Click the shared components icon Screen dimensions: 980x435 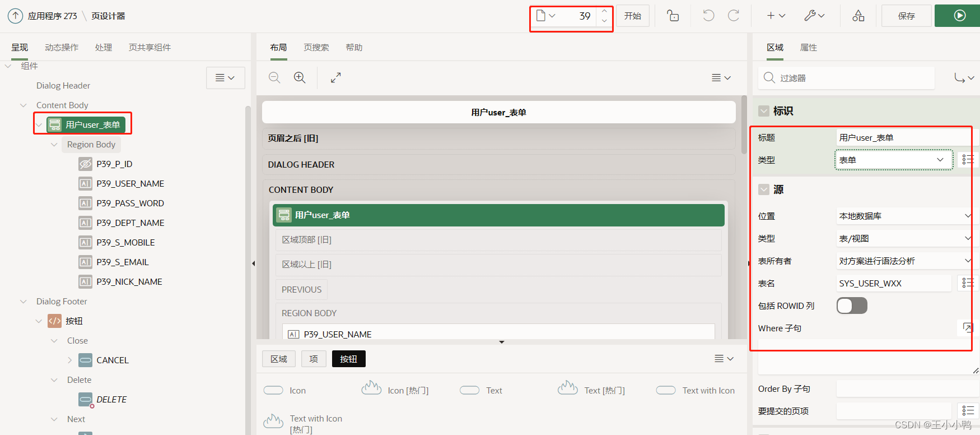point(858,16)
